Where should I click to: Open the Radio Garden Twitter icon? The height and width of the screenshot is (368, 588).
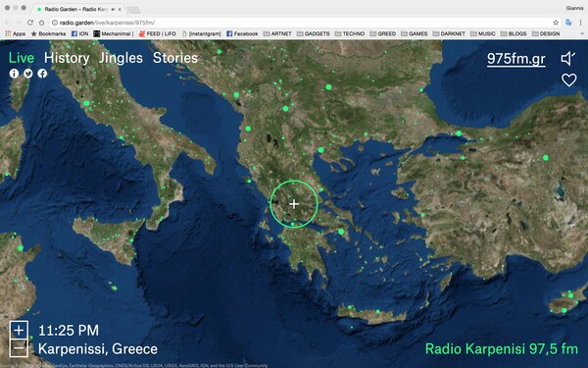(x=28, y=74)
